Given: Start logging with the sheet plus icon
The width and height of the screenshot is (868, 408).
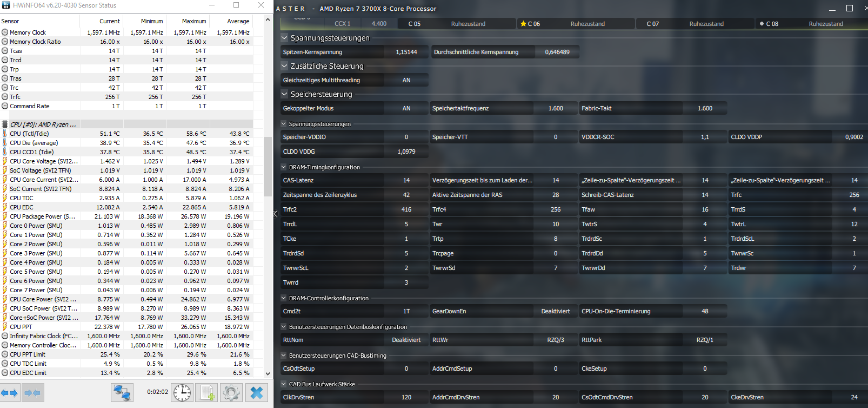Looking at the screenshot, I should tap(207, 393).
